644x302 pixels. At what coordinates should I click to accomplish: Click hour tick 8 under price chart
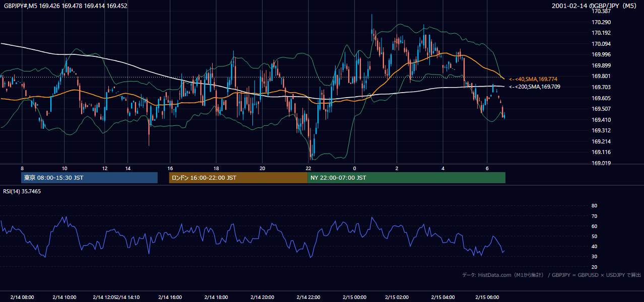click(22, 168)
